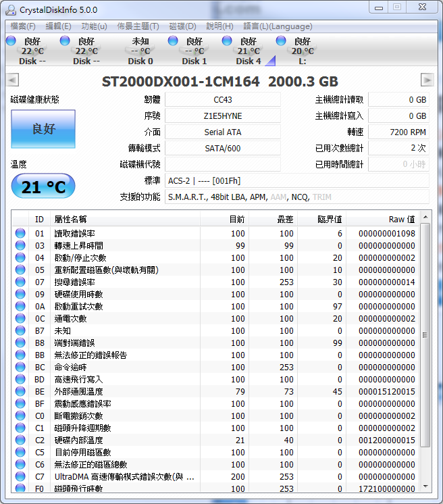Click the 良好 health status button
Viewport: 443px width, 504px height.
(43, 129)
